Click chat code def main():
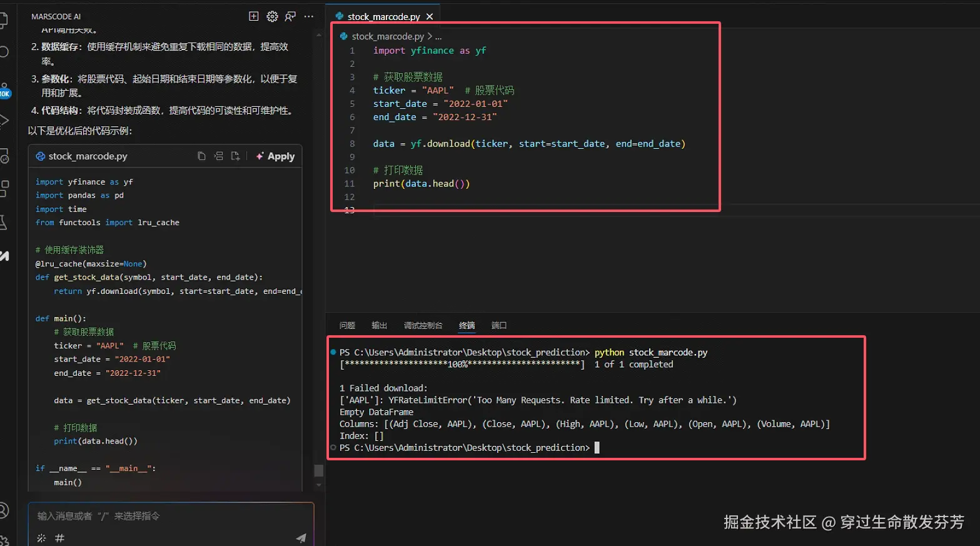Image resolution: width=980 pixels, height=546 pixels. pyautogui.click(x=61, y=319)
